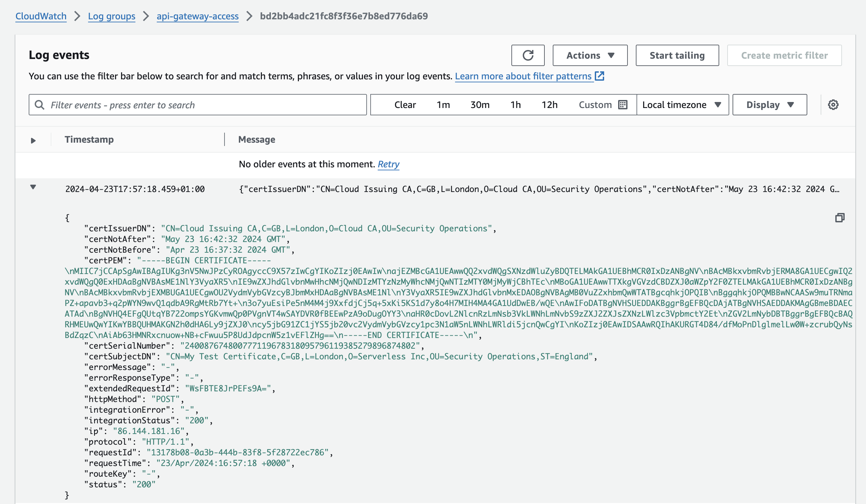Click the ip value 86.144.181.16
This screenshot has height=504, width=866.
tap(149, 431)
